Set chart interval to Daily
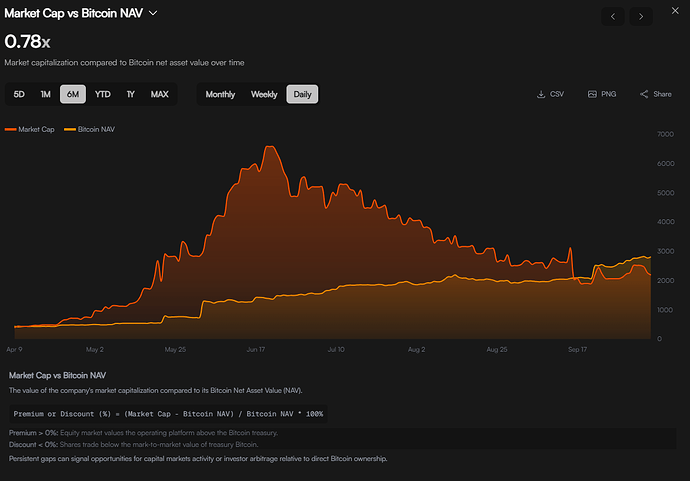The width and height of the screenshot is (690, 481). pyautogui.click(x=302, y=94)
